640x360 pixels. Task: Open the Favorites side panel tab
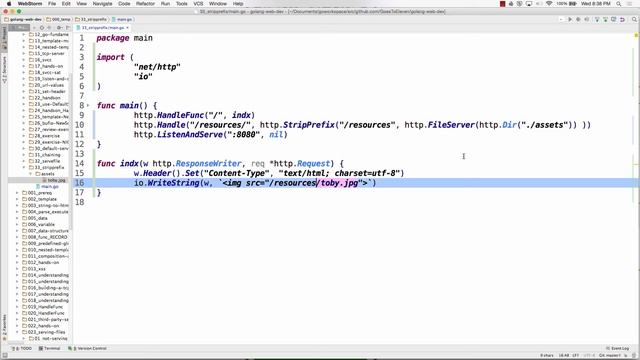pyautogui.click(x=4, y=327)
